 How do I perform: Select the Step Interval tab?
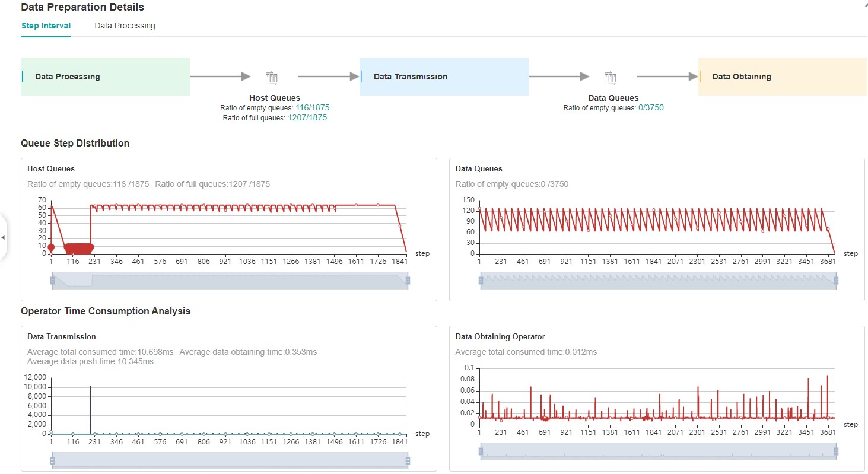coord(46,26)
